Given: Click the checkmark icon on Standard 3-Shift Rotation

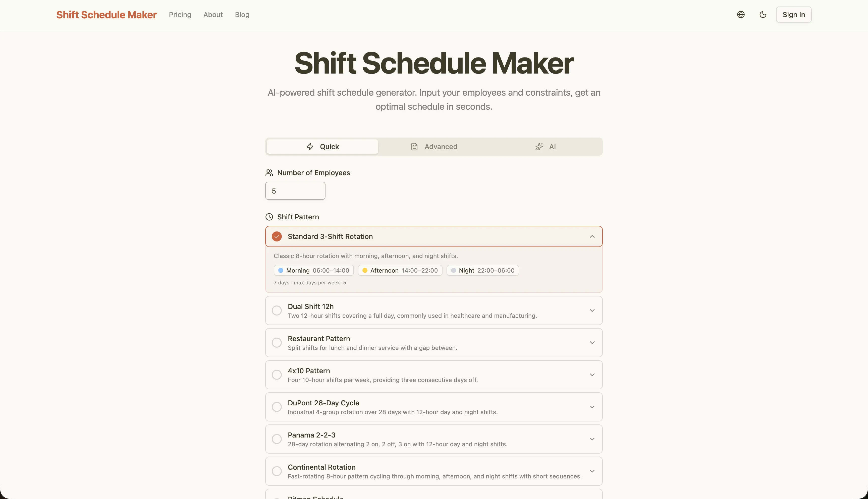Looking at the screenshot, I should tap(276, 236).
